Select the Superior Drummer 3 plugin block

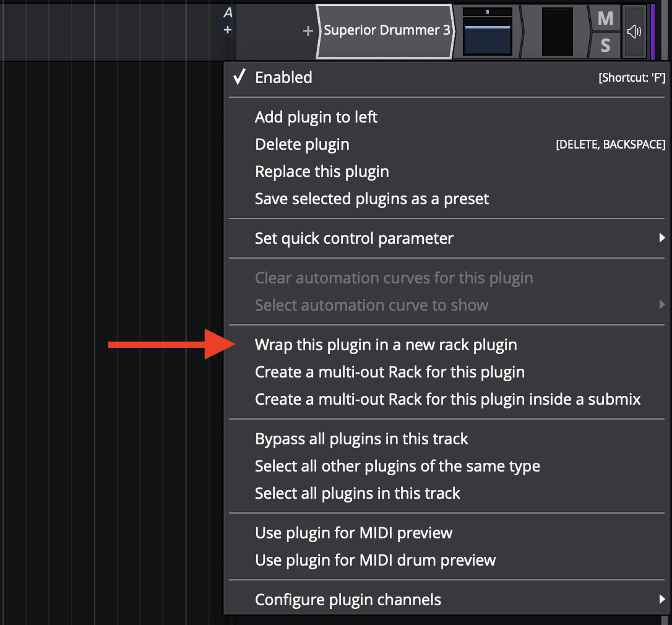point(386,31)
